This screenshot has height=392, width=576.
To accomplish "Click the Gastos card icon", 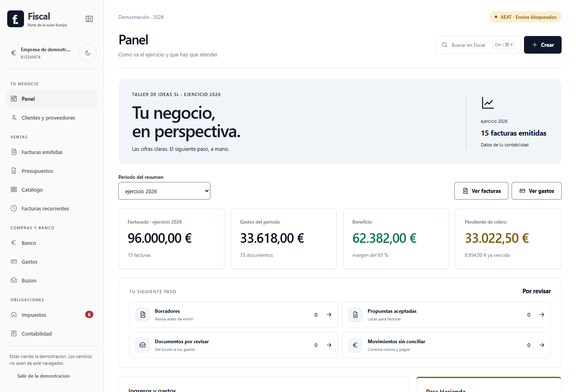I will coord(14,262).
